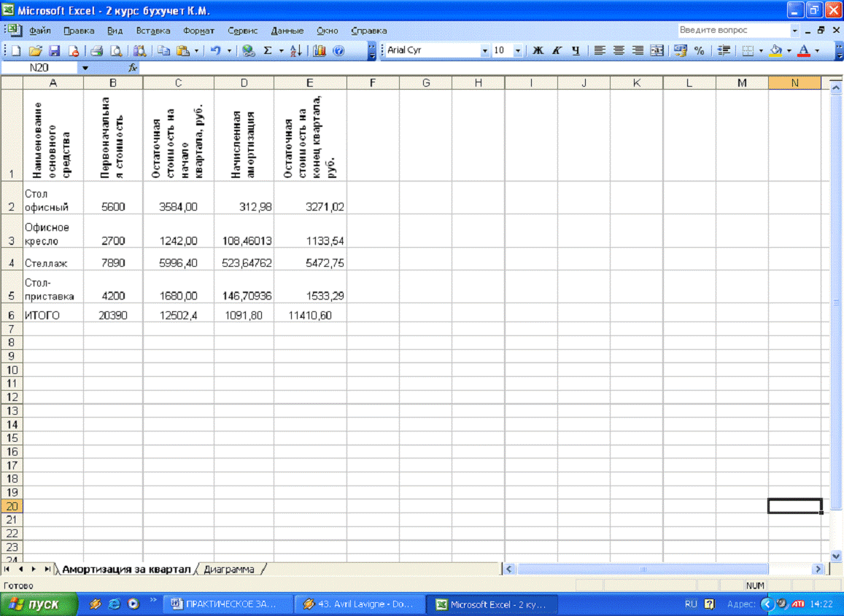Open the Print Preview icon

point(115,51)
